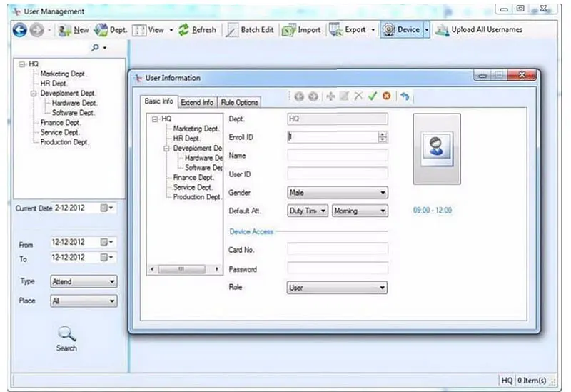Open the Current Date calendar picker
The width and height of the screenshot is (571, 392).
point(106,208)
